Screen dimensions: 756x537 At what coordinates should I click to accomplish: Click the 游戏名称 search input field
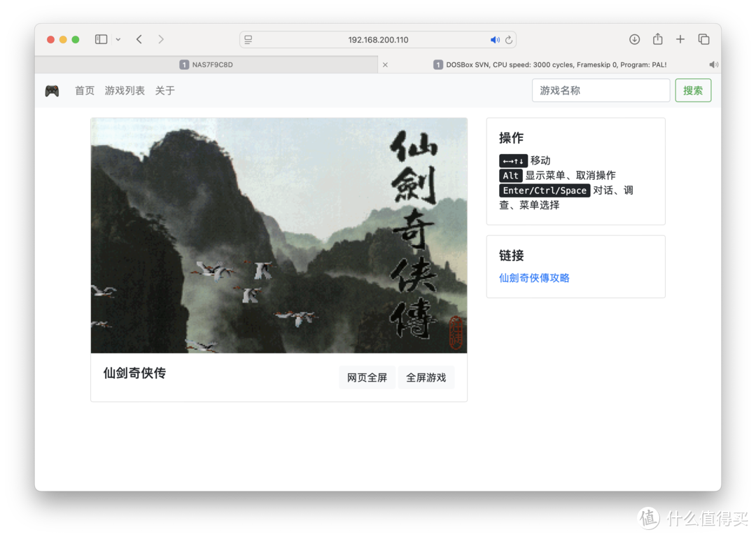pos(601,90)
